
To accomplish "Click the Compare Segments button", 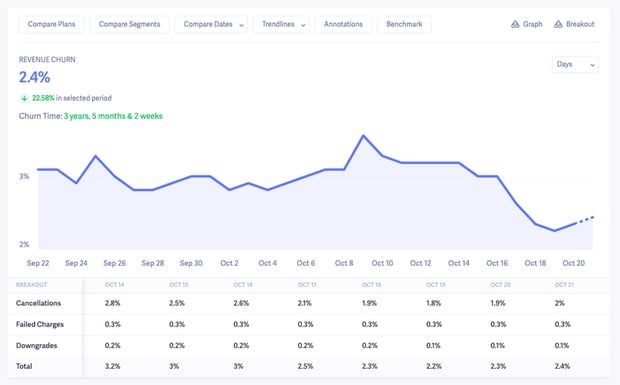I will point(129,25).
